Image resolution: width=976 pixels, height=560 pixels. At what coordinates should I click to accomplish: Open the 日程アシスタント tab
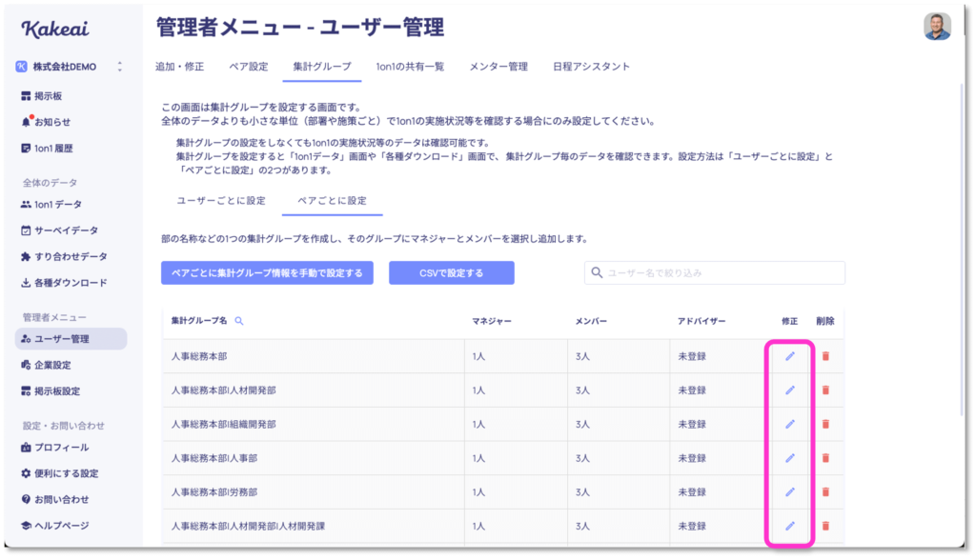click(x=591, y=67)
